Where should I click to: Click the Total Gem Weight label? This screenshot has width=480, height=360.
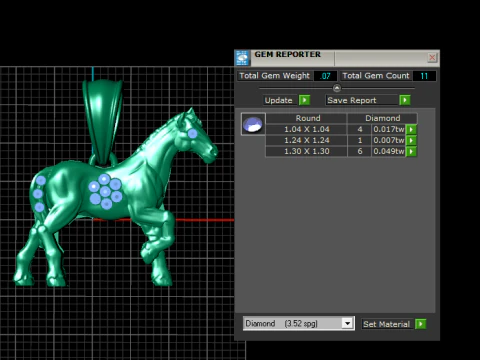[274, 76]
